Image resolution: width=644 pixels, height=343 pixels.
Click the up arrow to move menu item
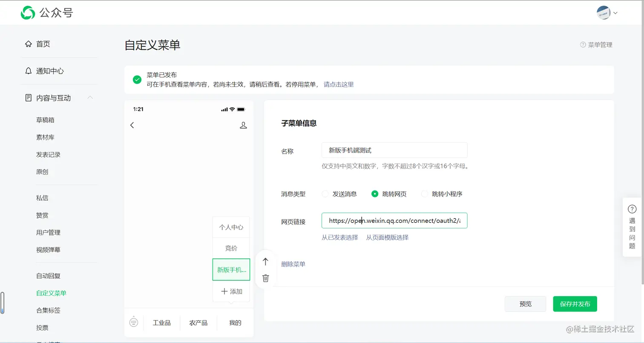(265, 261)
